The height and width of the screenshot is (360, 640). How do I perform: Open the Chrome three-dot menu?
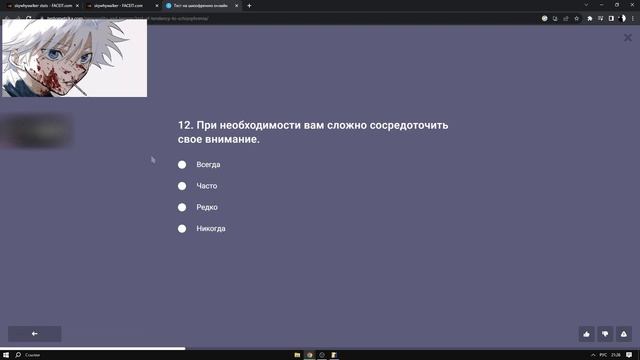click(633, 18)
